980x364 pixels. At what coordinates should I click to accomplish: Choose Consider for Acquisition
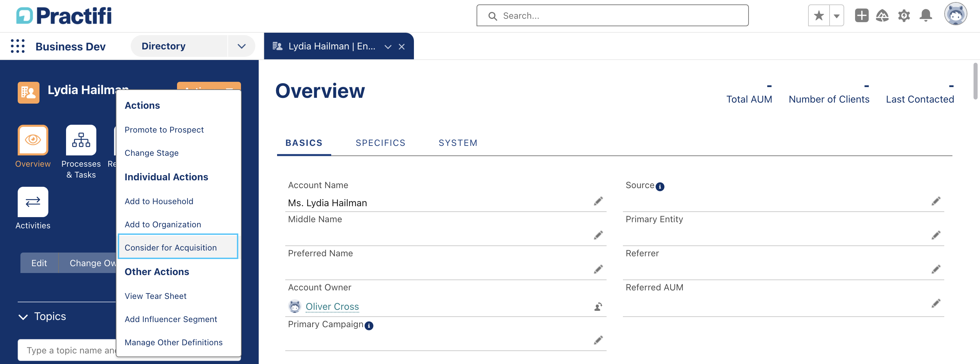tap(178, 247)
